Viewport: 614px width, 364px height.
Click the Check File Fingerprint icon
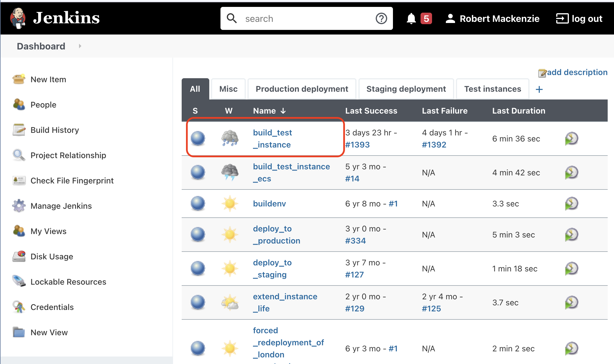click(19, 181)
